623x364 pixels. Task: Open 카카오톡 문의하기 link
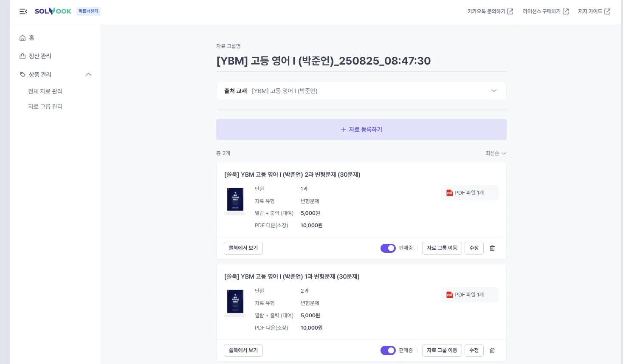tap(490, 11)
